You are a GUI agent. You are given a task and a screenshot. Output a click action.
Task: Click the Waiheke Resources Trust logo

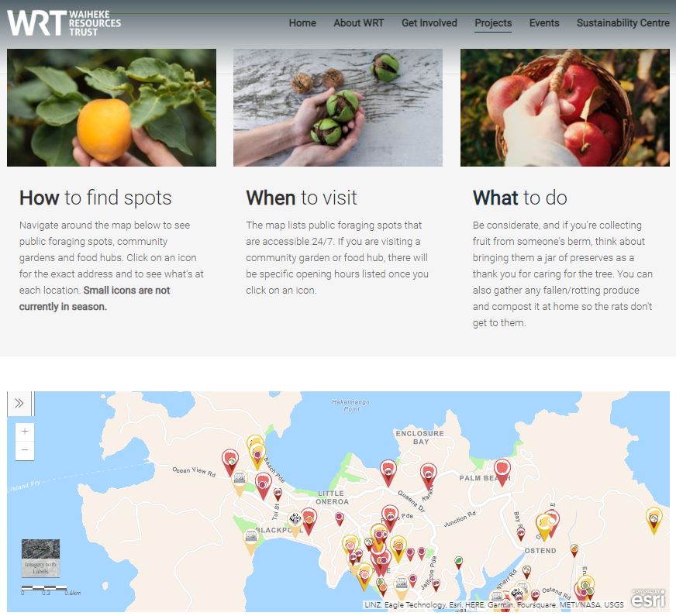[x=64, y=22]
